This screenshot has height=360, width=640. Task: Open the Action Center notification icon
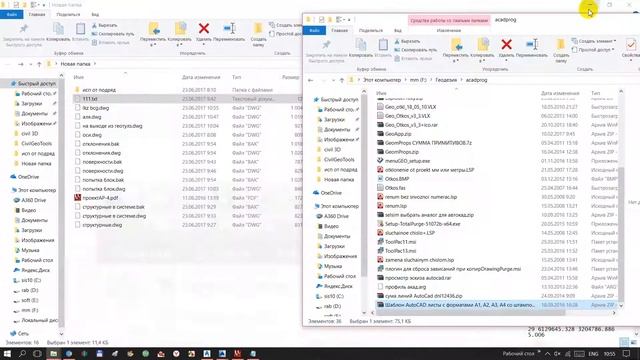(627, 354)
